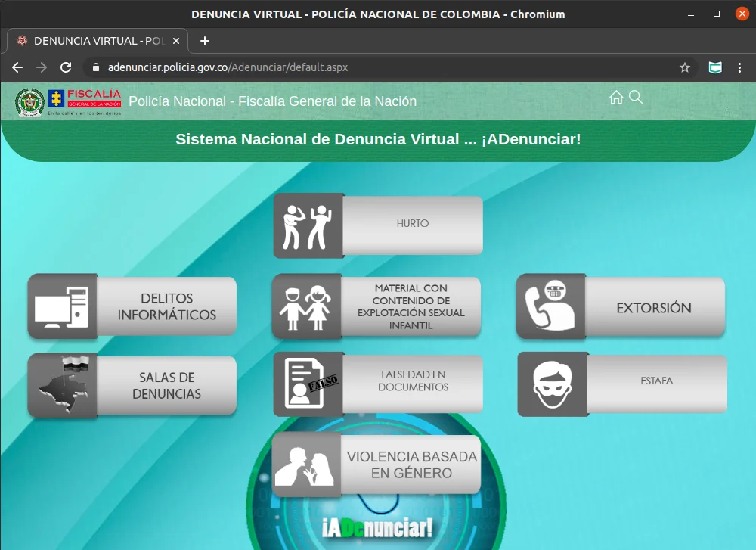This screenshot has height=550, width=756.
Task: Click the children icon for child exploitation
Action: (307, 306)
